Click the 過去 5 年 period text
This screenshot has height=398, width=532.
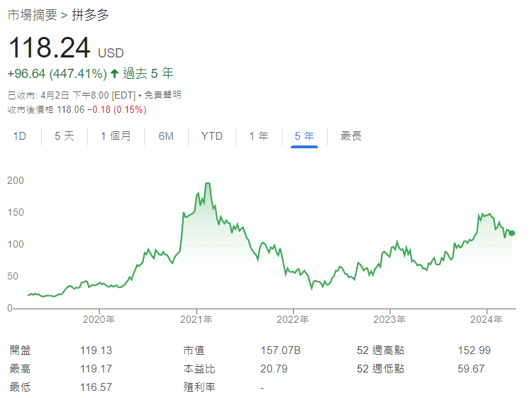148,73
